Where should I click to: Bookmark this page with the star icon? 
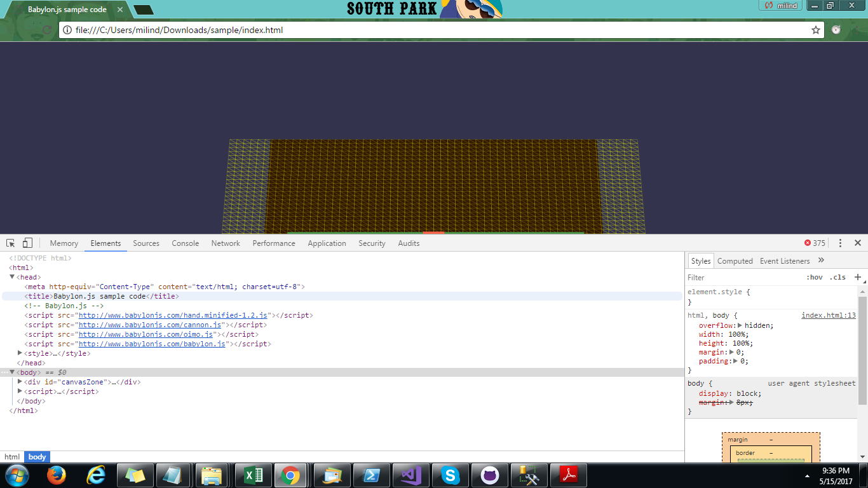coord(816,30)
